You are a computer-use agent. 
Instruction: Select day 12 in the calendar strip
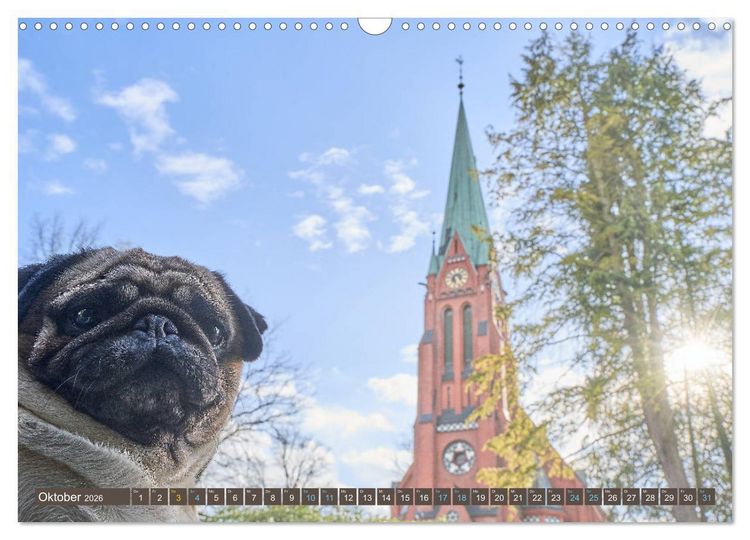click(x=348, y=497)
